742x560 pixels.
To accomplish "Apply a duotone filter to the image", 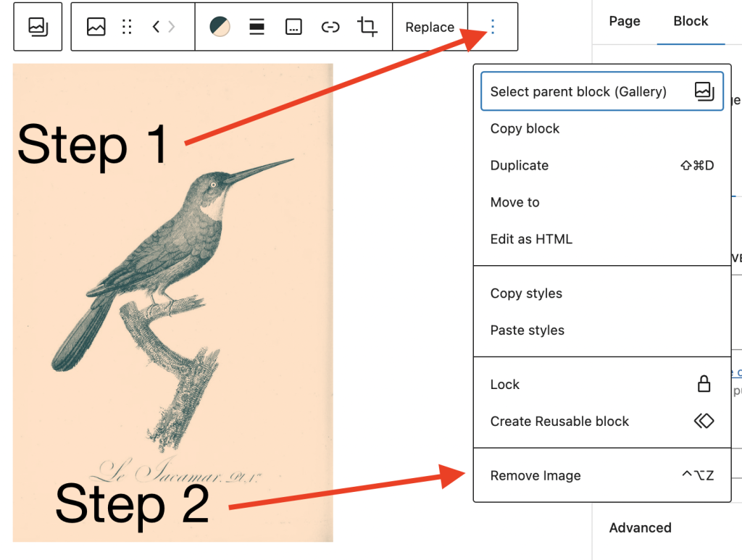I will click(220, 26).
